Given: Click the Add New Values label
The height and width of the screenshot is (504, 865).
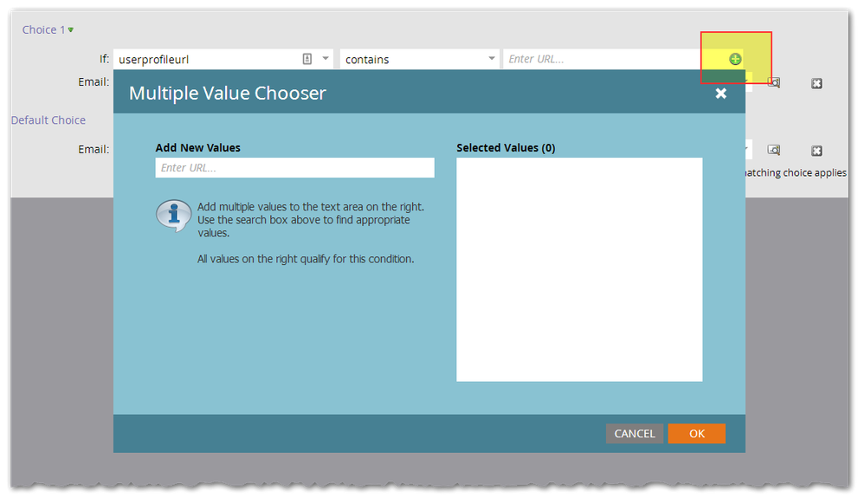Looking at the screenshot, I should point(198,147).
